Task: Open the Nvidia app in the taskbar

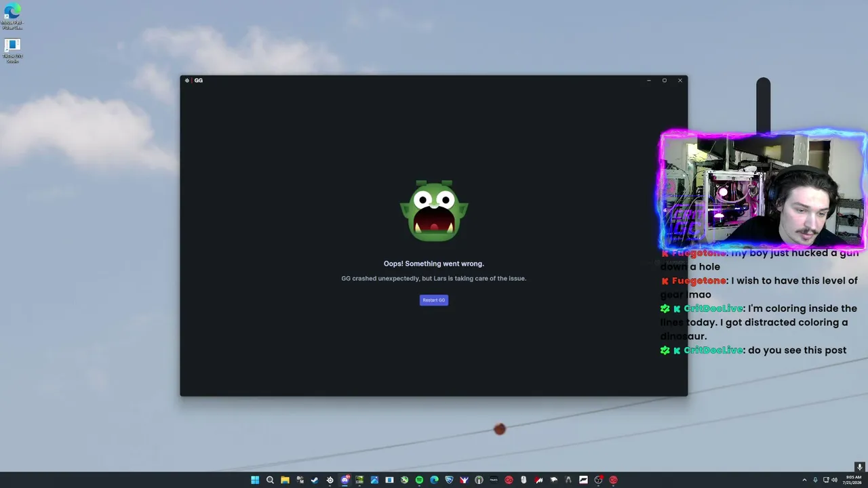Action: pos(359,480)
